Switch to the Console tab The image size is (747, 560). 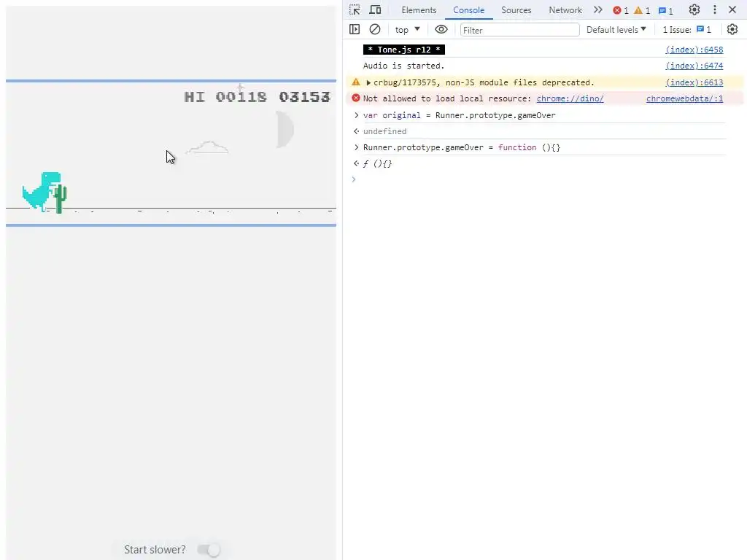point(469,10)
